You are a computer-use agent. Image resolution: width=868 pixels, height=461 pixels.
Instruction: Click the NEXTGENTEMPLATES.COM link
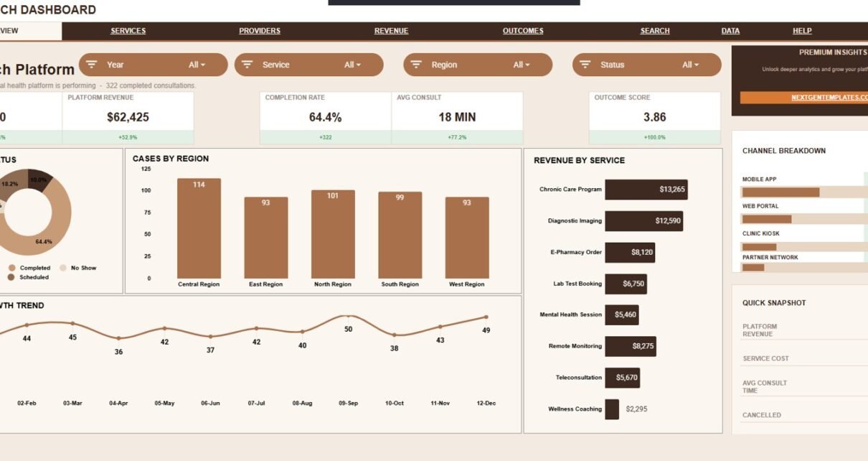(829, 98)
